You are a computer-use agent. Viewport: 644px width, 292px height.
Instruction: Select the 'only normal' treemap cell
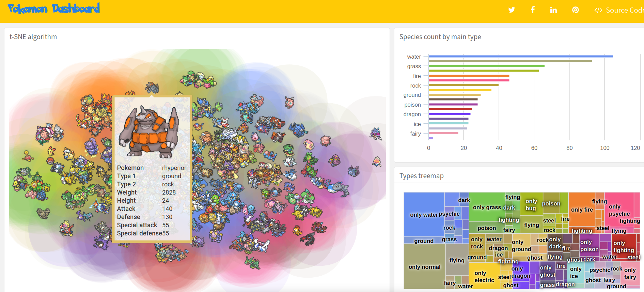(x=424, y=267)
